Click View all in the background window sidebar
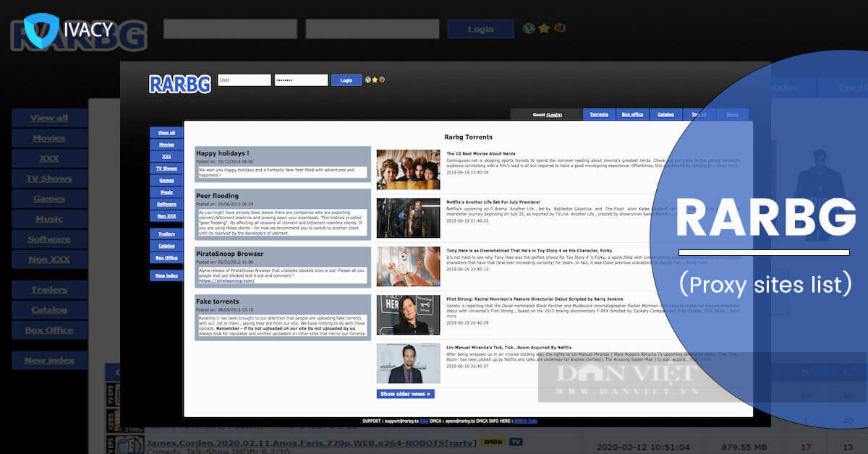 click(49, 118)
